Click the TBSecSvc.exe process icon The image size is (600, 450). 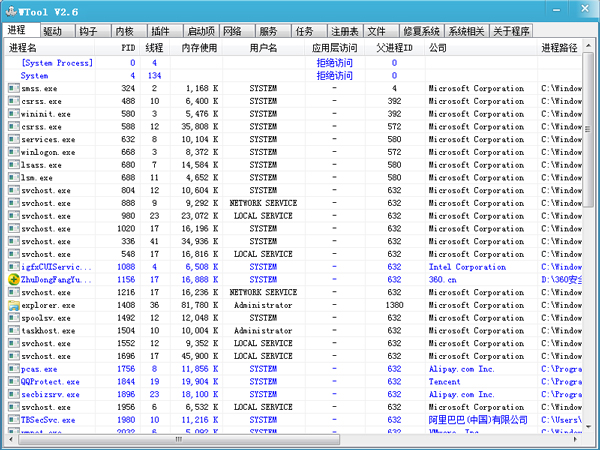(x=14, y=420)
